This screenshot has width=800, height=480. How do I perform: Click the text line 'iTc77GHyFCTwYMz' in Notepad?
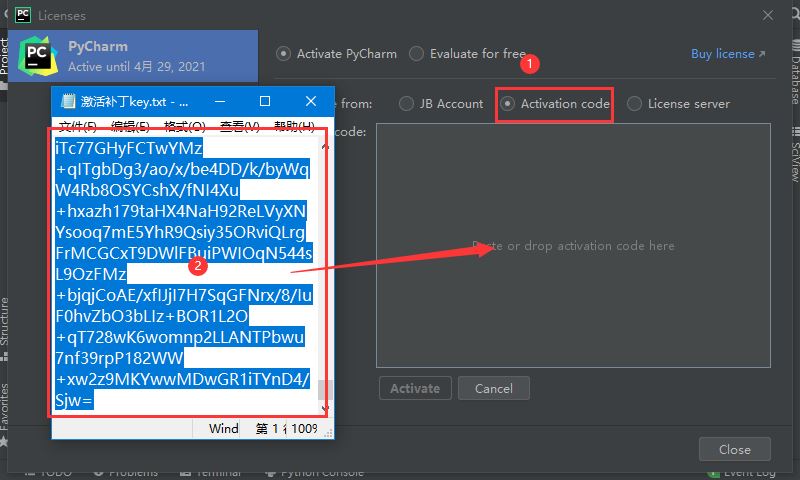[x=129, y=148]
